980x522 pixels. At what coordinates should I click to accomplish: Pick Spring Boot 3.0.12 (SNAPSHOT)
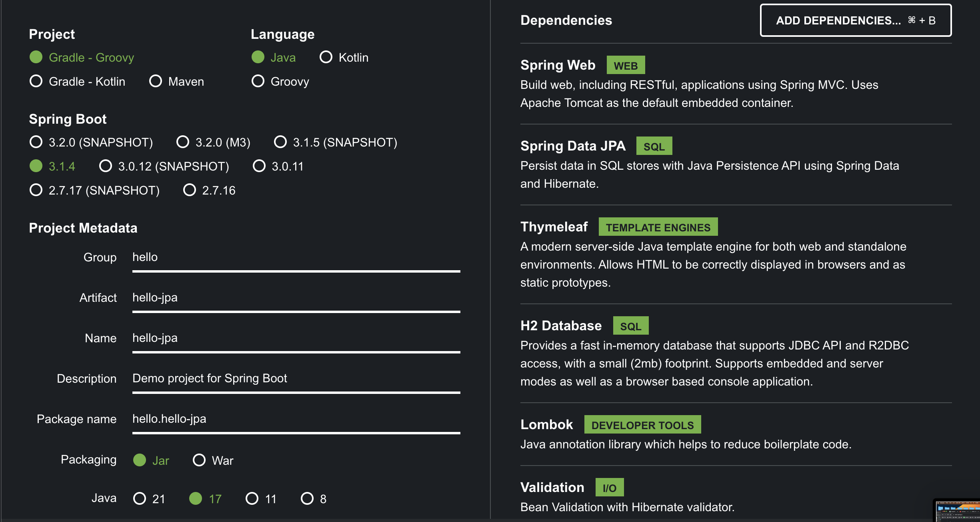coord(164,167)
